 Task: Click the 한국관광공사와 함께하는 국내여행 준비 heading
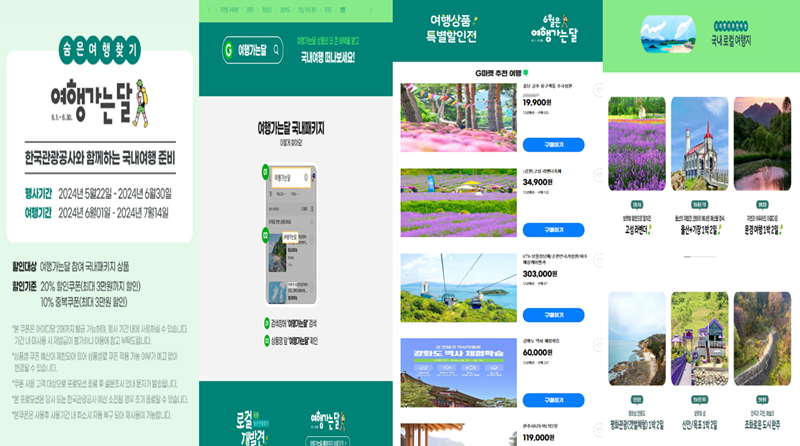(x=100, y=158)
